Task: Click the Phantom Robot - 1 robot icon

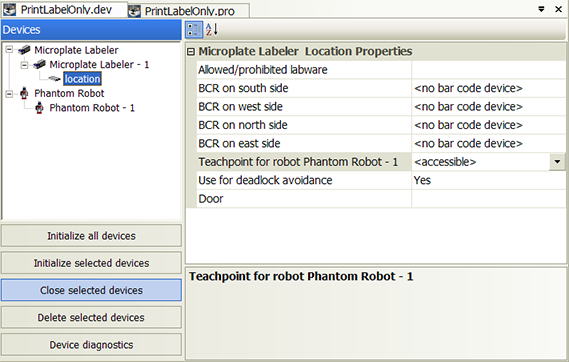Action: tap(39, 108)
